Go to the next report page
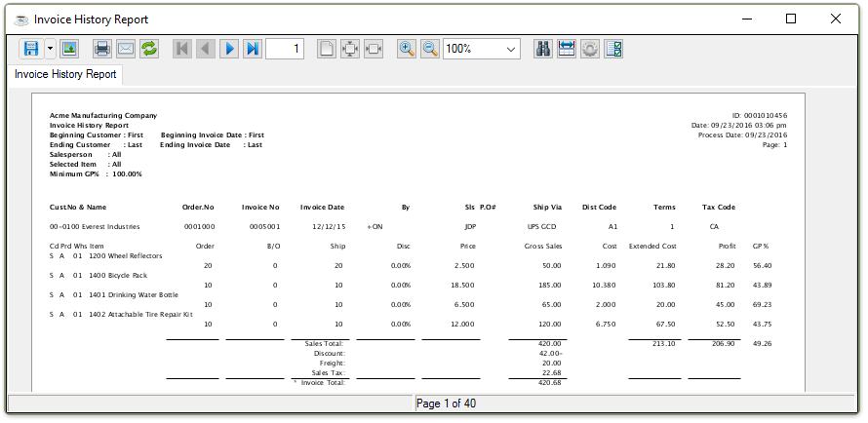The height and width of the screenshot is (423, 868). point(229,49)
